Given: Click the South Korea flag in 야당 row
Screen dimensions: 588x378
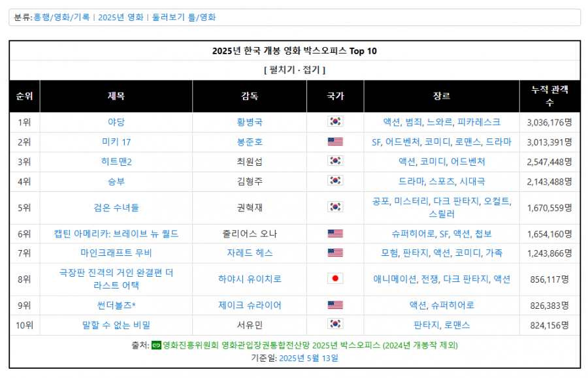Looking at the screenshot, I should point(335,121).
